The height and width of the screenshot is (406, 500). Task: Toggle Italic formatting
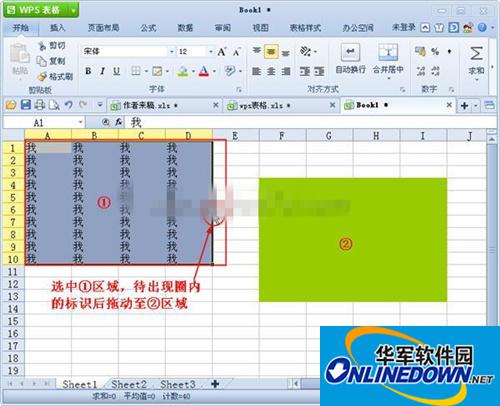(103, 71)
